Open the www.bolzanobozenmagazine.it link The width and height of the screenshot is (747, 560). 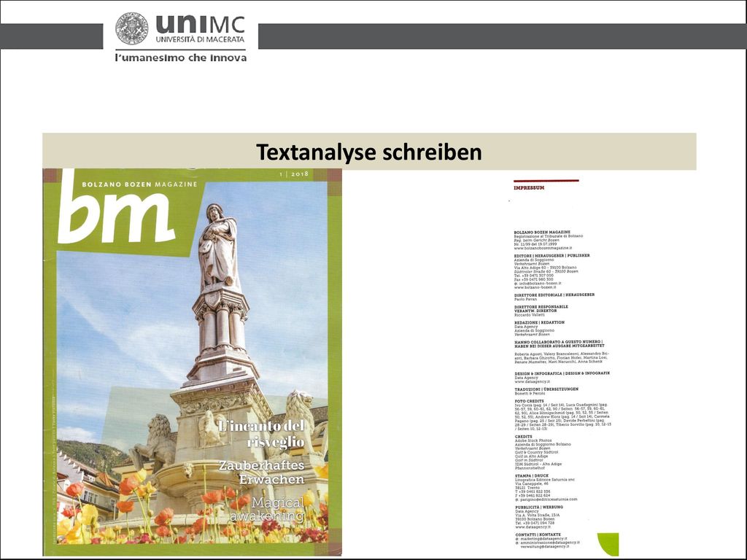point(543,248)
